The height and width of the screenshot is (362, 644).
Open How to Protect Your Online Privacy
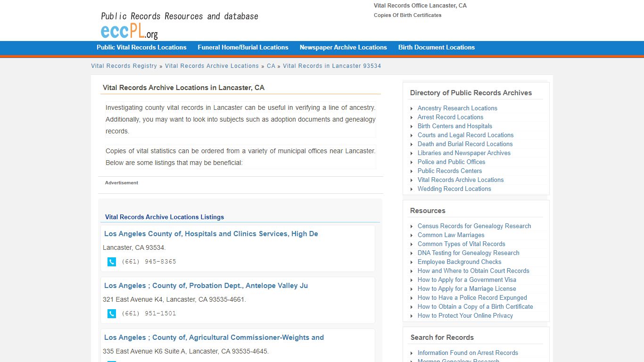(465, 315)
